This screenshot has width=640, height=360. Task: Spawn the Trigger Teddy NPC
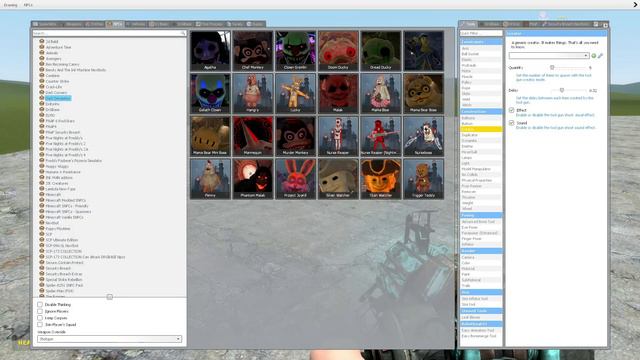pyautogui.click(x=423, y=179)
